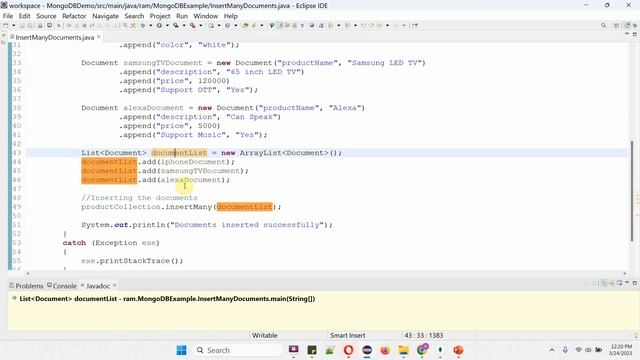
Task: Open the Source menu
Action: [46, 16]
